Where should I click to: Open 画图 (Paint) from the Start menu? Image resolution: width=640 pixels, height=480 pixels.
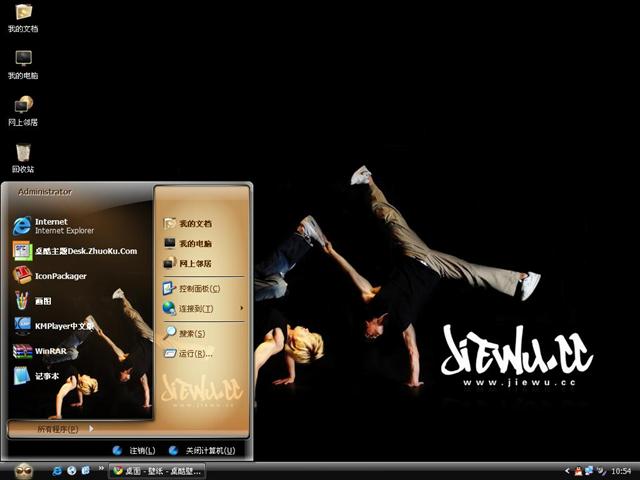(40, 301)
